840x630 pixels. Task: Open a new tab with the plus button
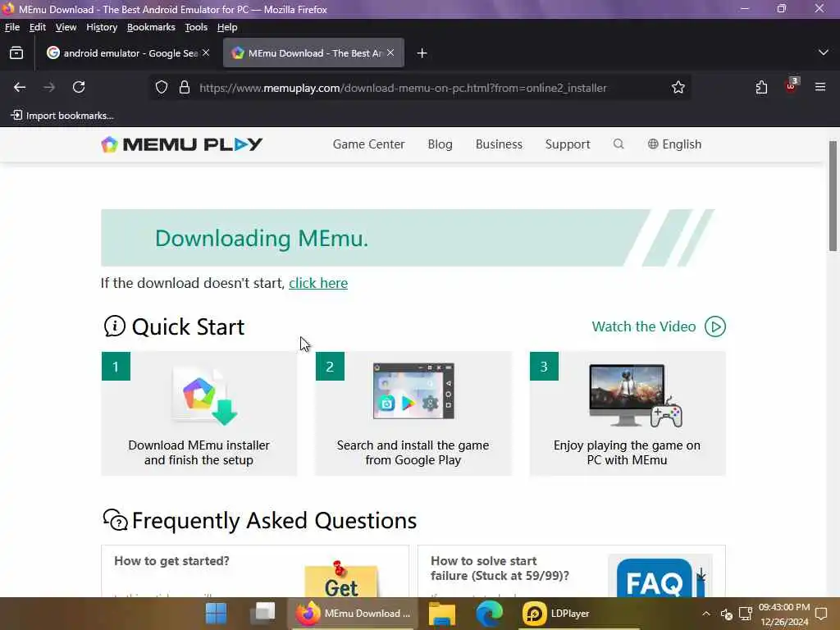pos(422,53)
